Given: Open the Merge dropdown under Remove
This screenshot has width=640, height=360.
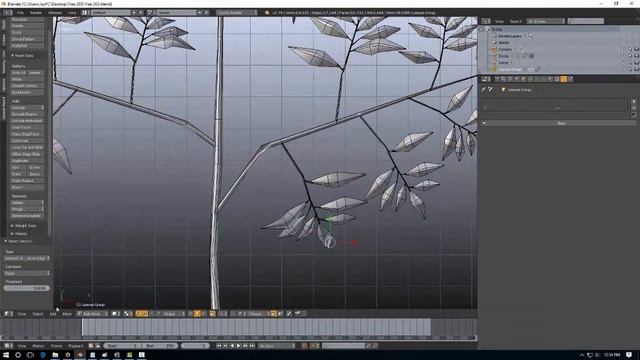Looking at the screenshot, I should click(x=27, y=209).
